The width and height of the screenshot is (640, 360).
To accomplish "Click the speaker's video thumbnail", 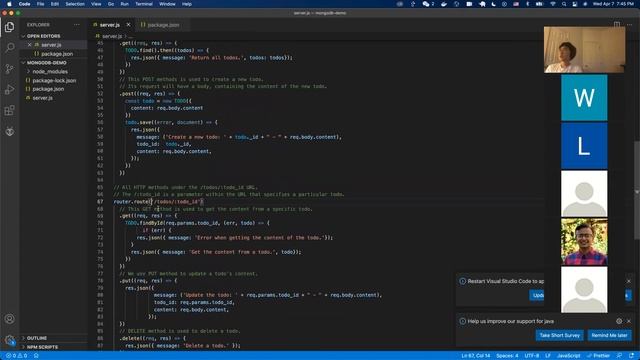I will coord(584,50).
